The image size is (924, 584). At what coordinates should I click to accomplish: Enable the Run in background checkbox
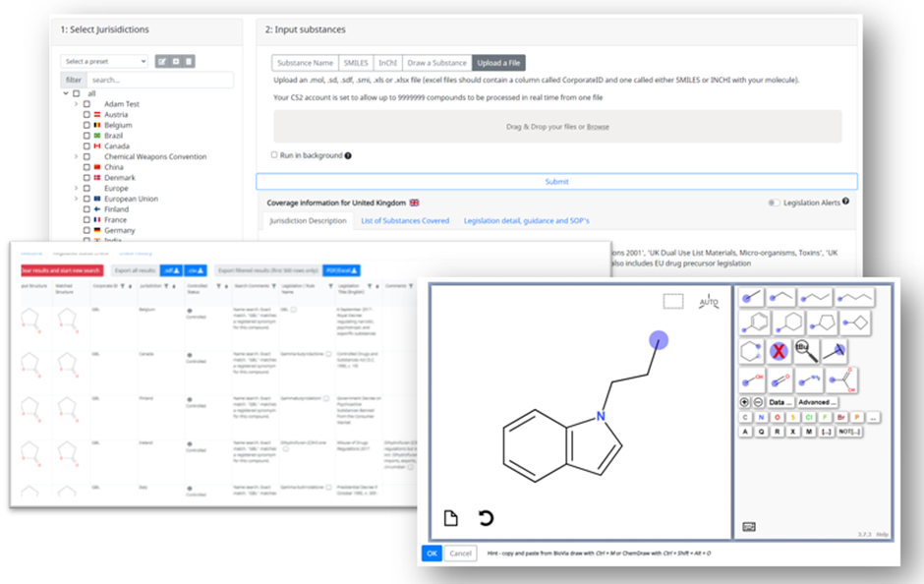pyautogui.click(x=275, y=155)
